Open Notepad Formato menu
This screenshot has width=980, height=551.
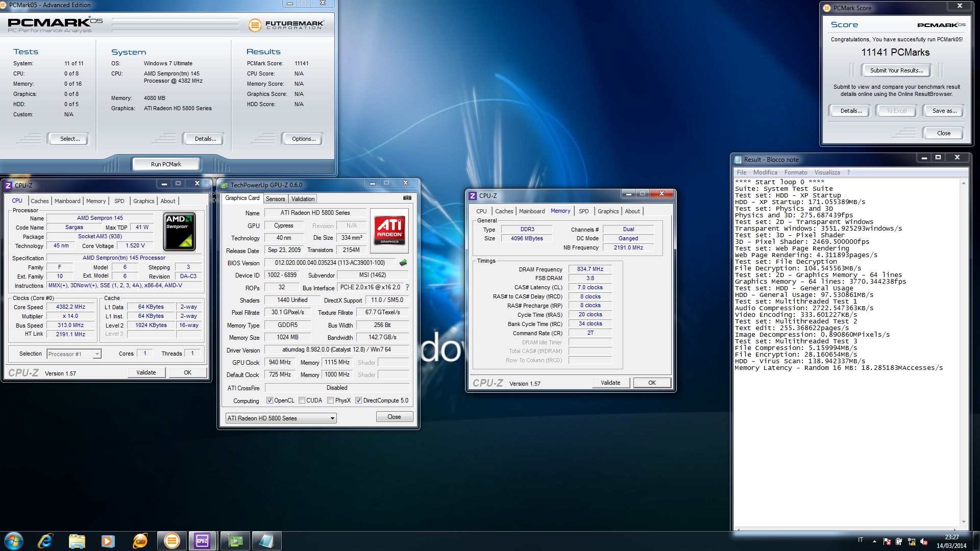tap(796, 172)
